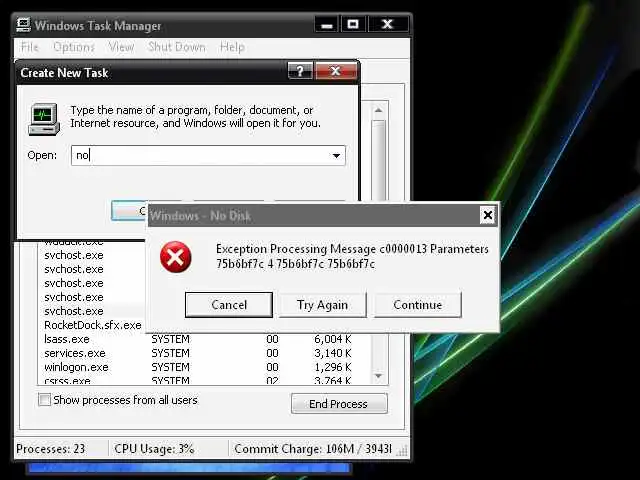Screen dimensions: 640x480
Task: Click the partially hidden button in Create New Task
Action: 129,211
